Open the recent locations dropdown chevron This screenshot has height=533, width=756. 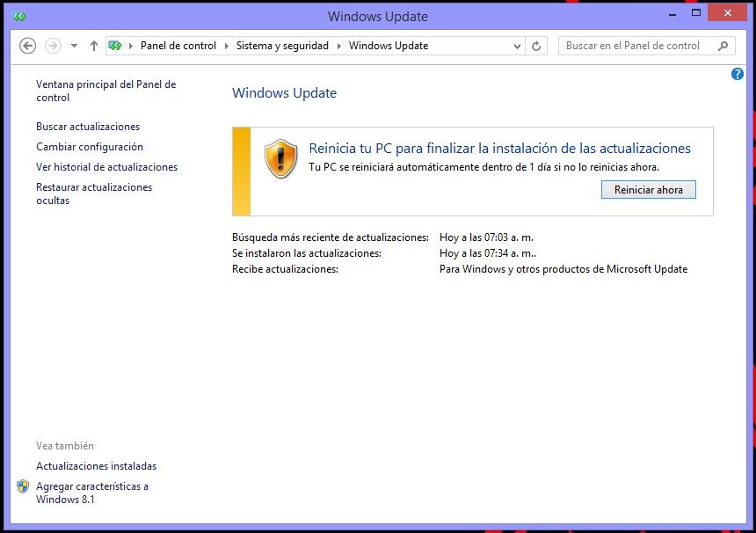point(73,45)
